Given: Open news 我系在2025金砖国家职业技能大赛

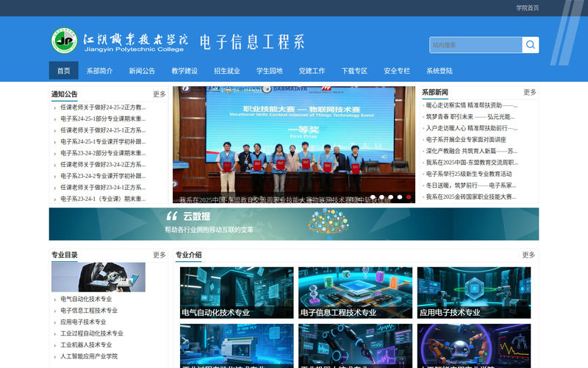Looking at the screenshot, I should [x=471, y=197].
